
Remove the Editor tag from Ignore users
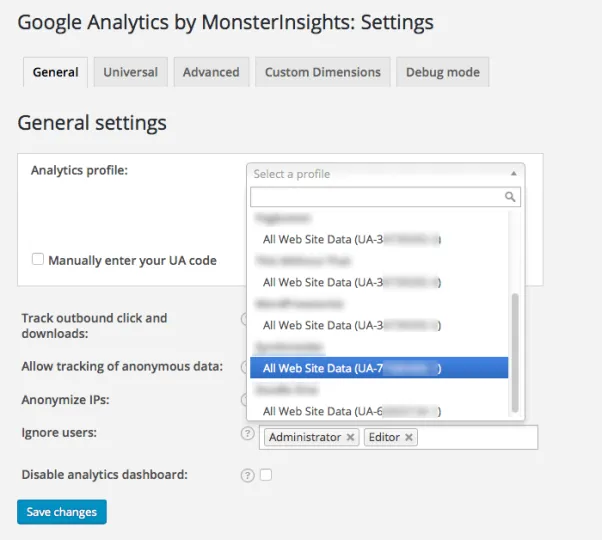click(409, 438)
